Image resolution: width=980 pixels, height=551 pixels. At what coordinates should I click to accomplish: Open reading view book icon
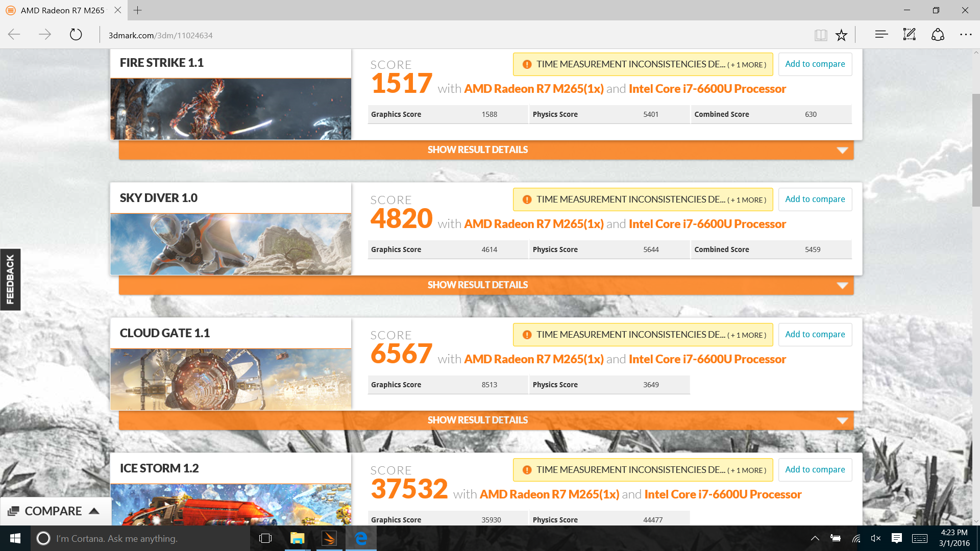[820, 35]
